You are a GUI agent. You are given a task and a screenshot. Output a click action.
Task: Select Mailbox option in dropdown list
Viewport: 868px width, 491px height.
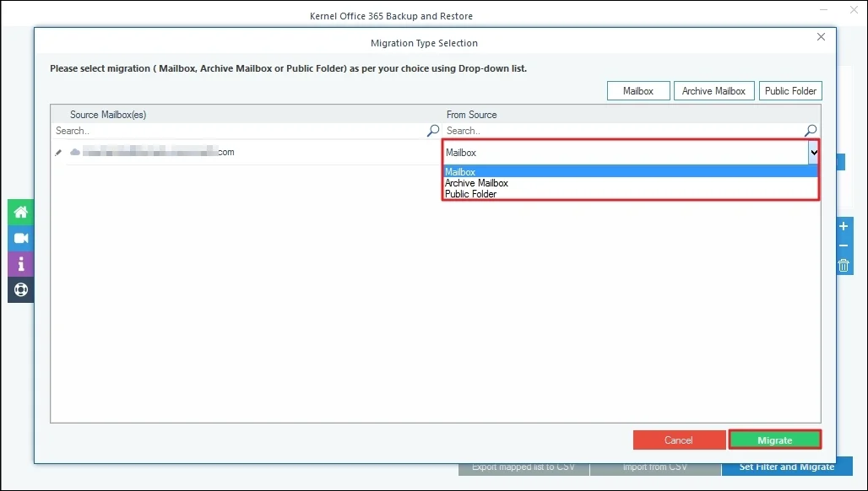(631, 172)
